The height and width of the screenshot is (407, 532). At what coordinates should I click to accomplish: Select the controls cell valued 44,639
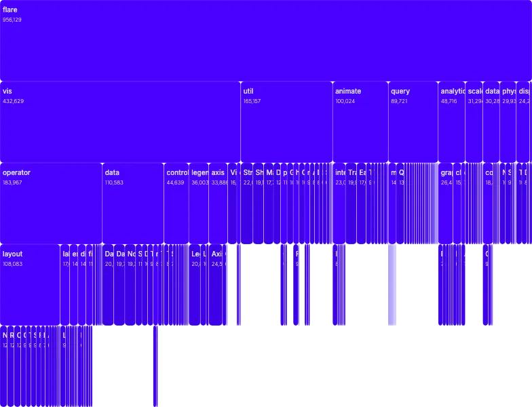pyautogui.click(x=176, y=203)
